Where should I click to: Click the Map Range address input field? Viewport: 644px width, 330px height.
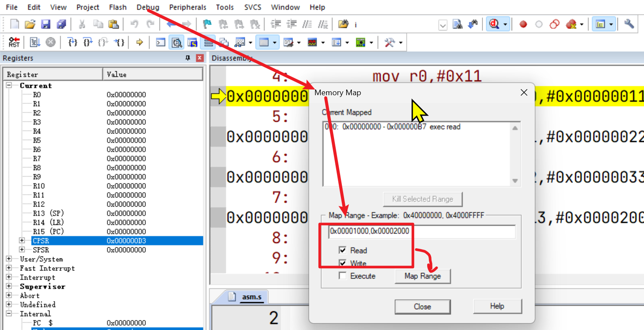tap(421, 231)
